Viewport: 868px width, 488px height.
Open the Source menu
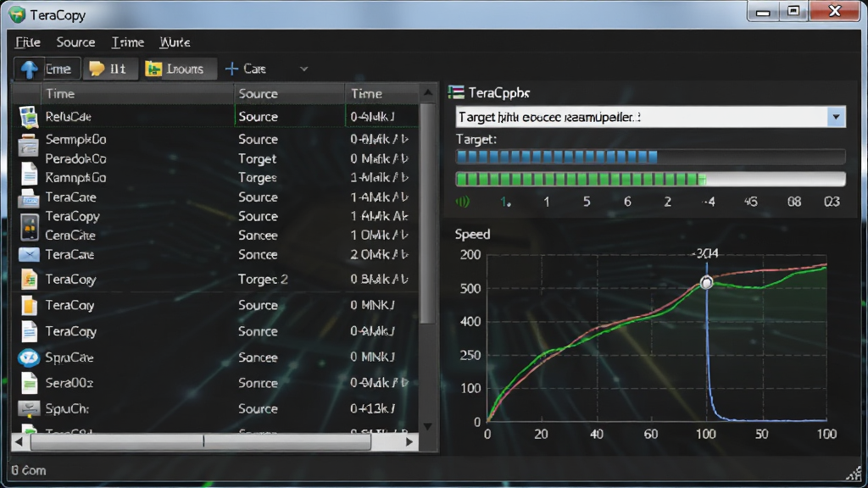pyautogui.click(x=75, y=42)
